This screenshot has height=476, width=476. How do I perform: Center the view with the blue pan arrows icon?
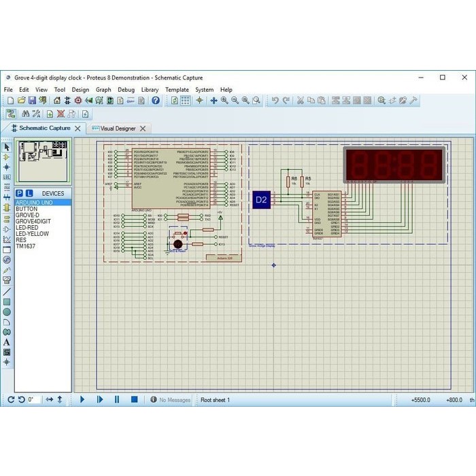(x=214, y=101)
